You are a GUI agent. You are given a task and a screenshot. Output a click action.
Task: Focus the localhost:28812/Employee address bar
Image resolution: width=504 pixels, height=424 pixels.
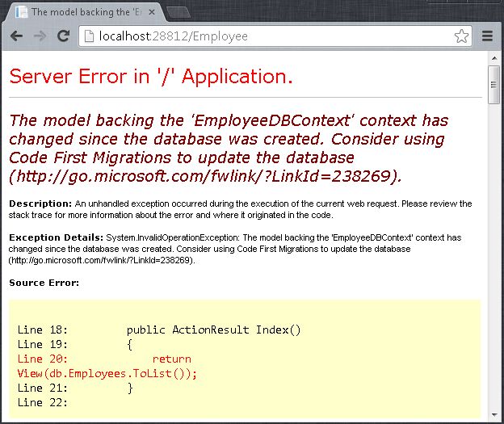[275, 36]
